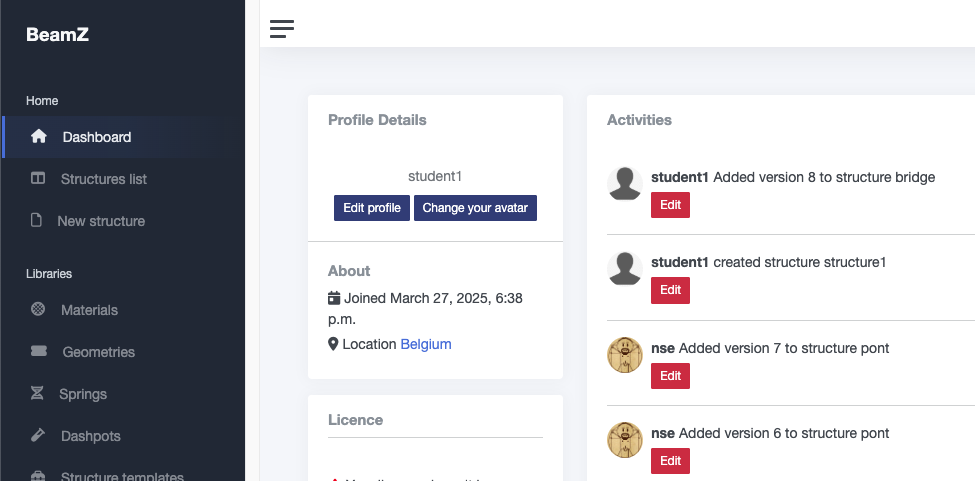Toggle the hamburger sidebar menu
Image resolution: width=975 pixels, height=481 pixels.
282,28
